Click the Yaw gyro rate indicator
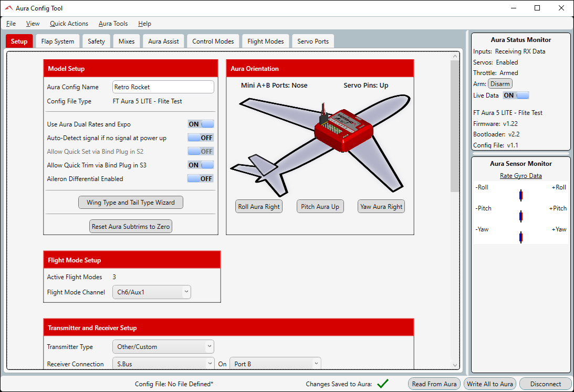Screen dimensions: 574x392 coord(520,237)
